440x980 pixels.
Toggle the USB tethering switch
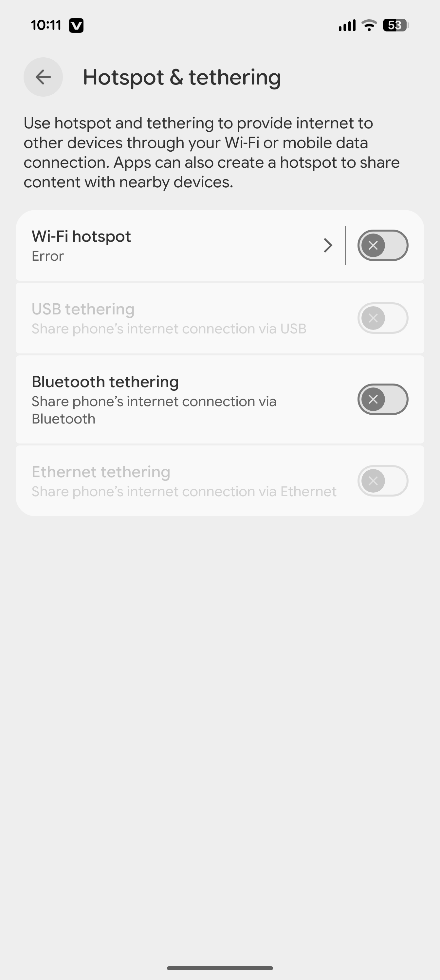pos(383,318)
